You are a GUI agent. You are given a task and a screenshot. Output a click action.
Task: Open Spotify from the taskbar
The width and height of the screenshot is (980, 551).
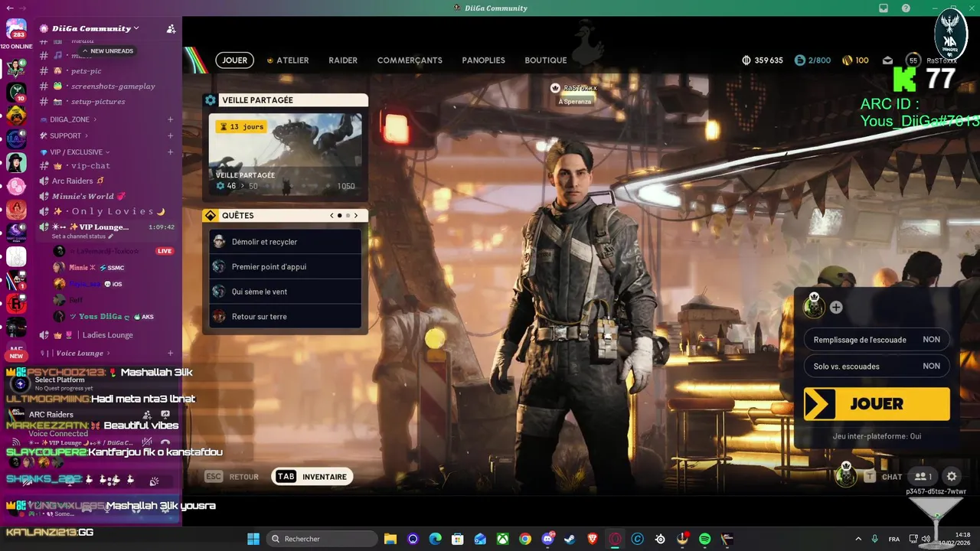pos(704,539)
